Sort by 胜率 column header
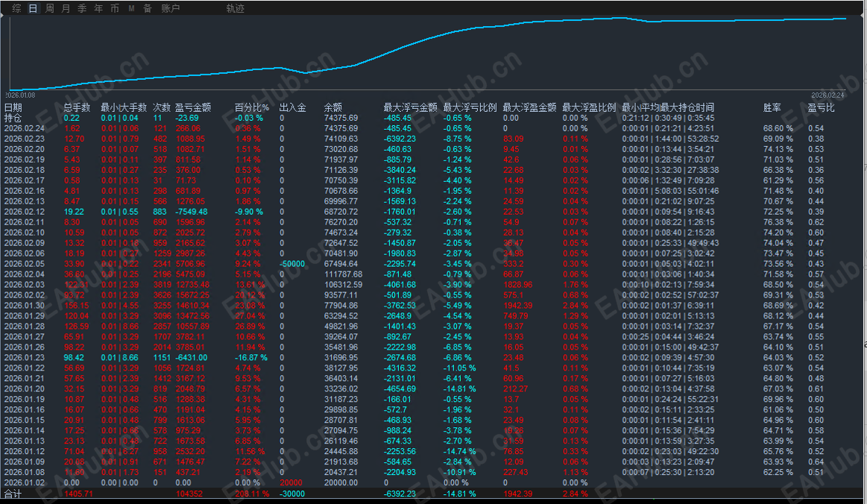This screenshot has height=504, width=867. click(x=772, y=107)
